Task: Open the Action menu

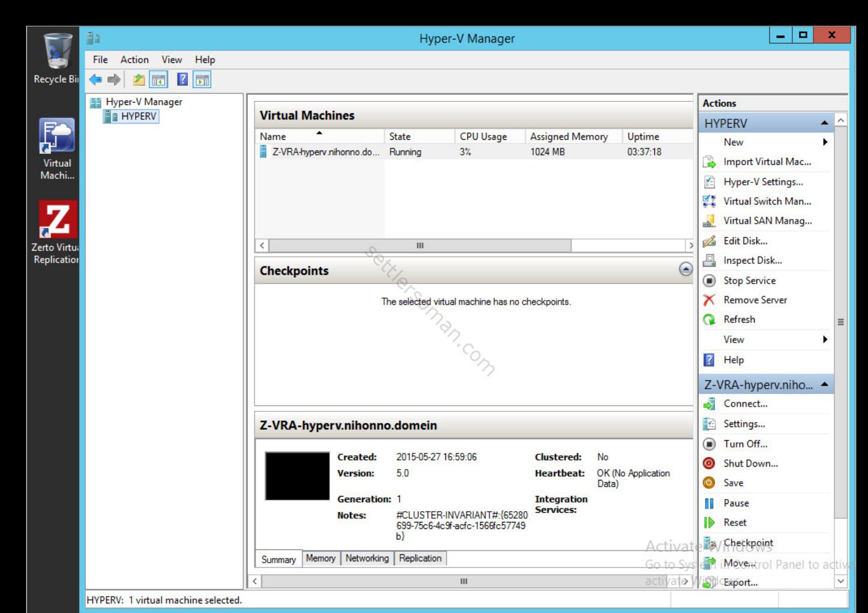Action: coord(133,59)
